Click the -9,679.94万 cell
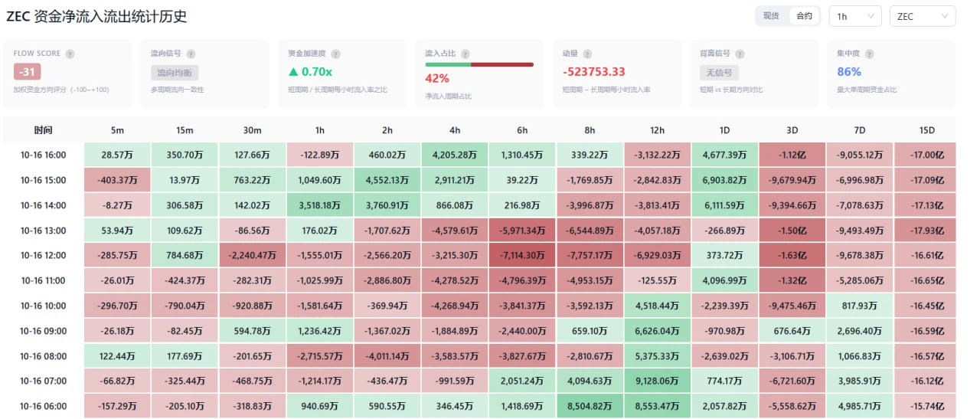Image resolution: width=980 pixels, height=419 pixels. tap(792, 181)
